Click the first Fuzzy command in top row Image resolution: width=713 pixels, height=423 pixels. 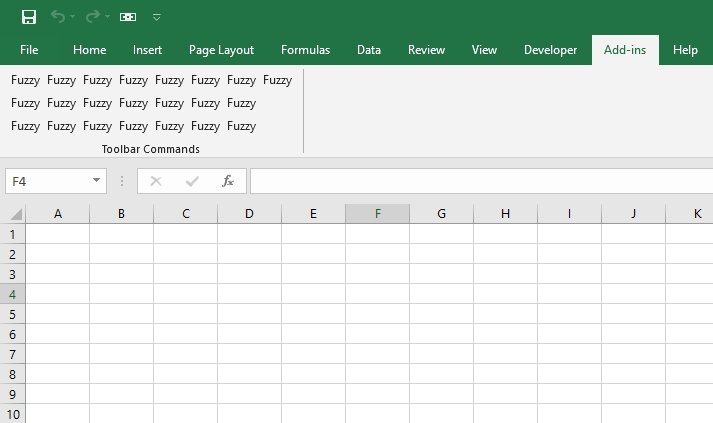pos(25,80)
